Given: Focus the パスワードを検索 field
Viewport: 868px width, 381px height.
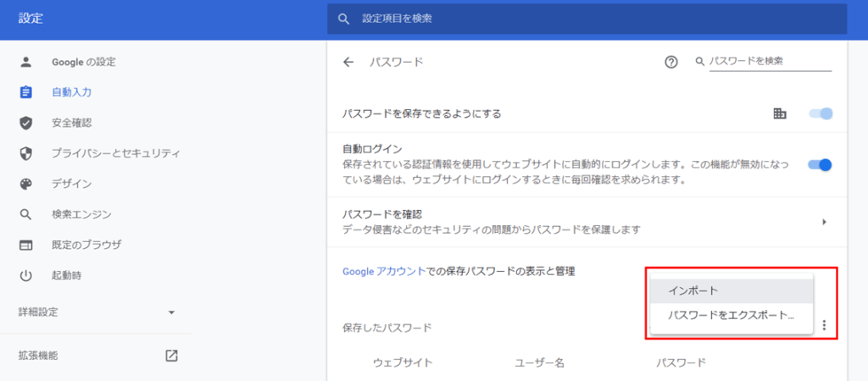Looking at the screenshot, I should (x=770, y=61).
